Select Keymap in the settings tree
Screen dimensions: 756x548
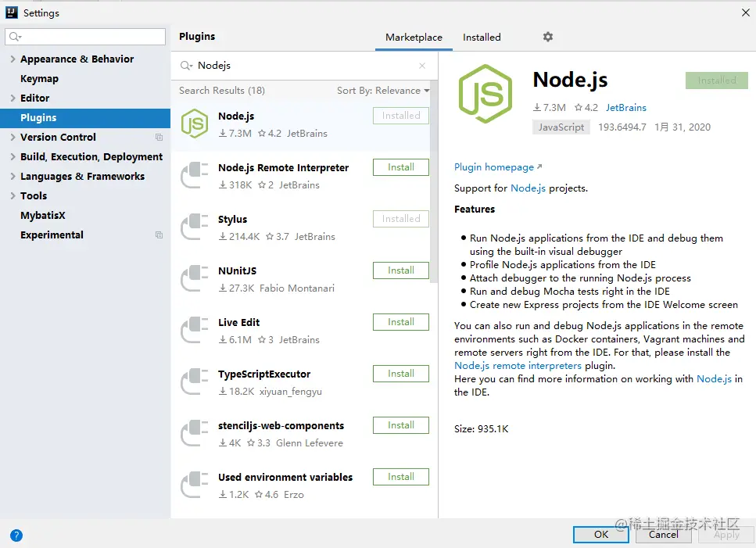click(39, 78)
